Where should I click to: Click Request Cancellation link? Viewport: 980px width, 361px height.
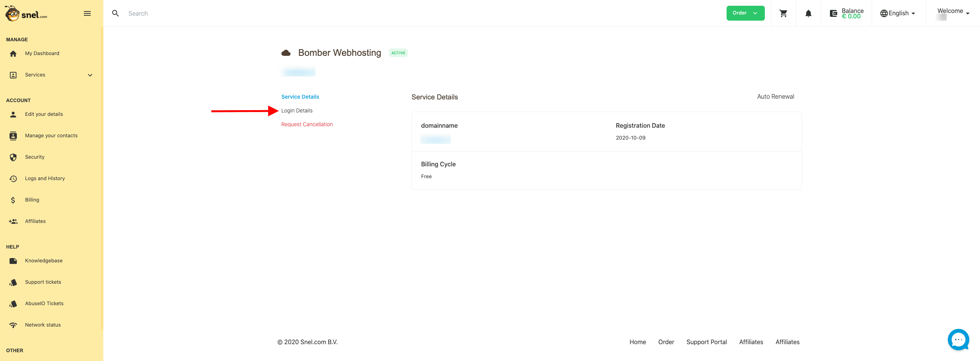tap(307, 124)
